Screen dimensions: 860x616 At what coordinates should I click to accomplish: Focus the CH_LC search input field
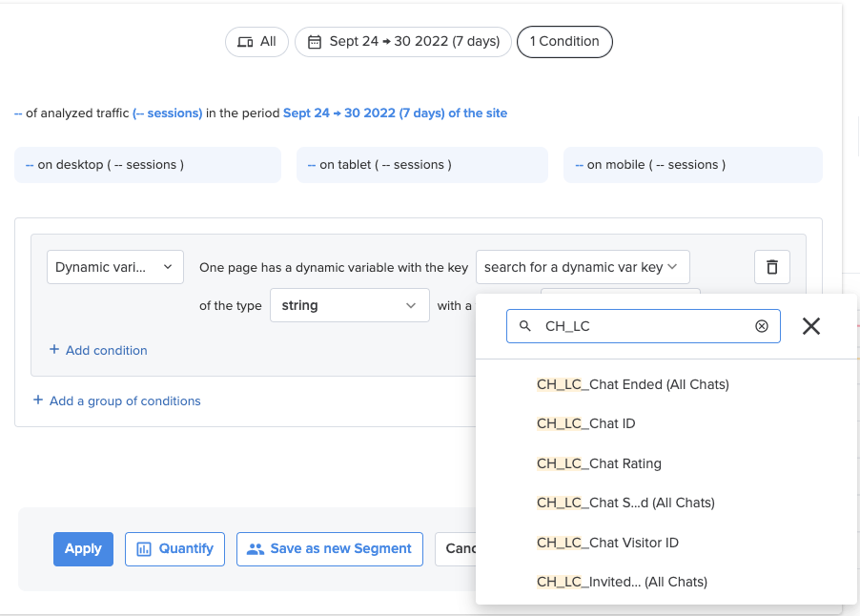(644, 326)
